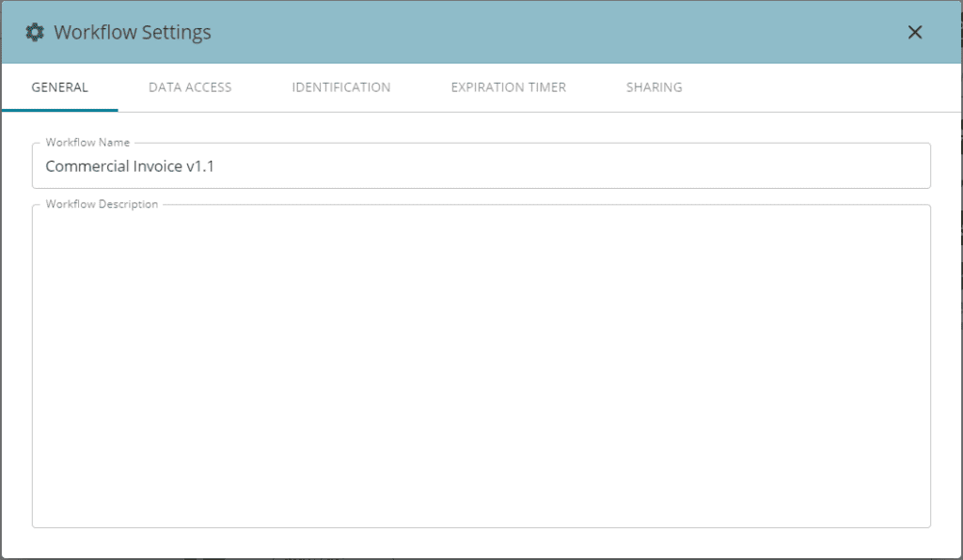Click the scrollbar on the right edge
963x560 pixels.
(957, 282)
